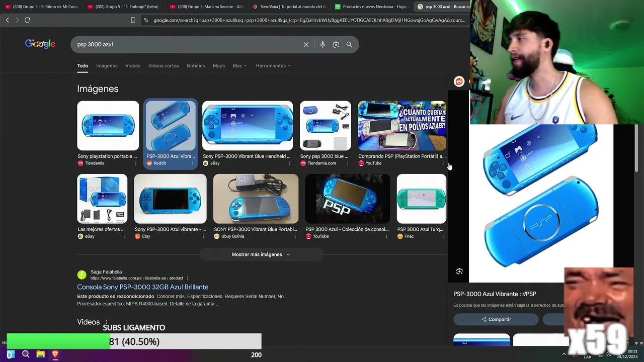
Task: Click the Imágenes section heading
Action: [x=98, y=88]
